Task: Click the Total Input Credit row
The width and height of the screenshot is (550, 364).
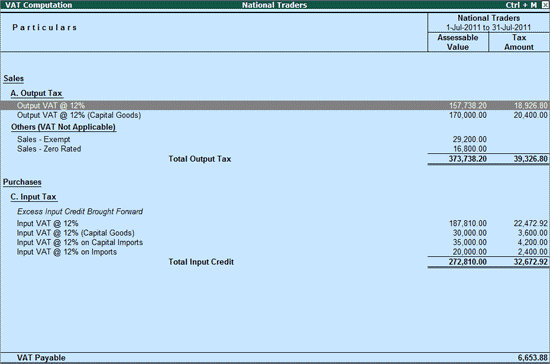Action: 275,262
